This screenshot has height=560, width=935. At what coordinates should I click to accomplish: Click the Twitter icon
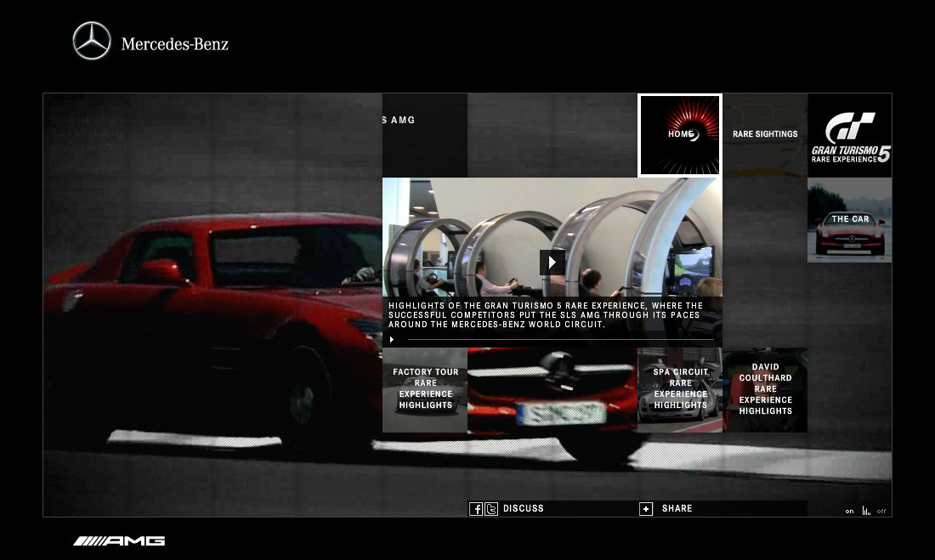491,509
